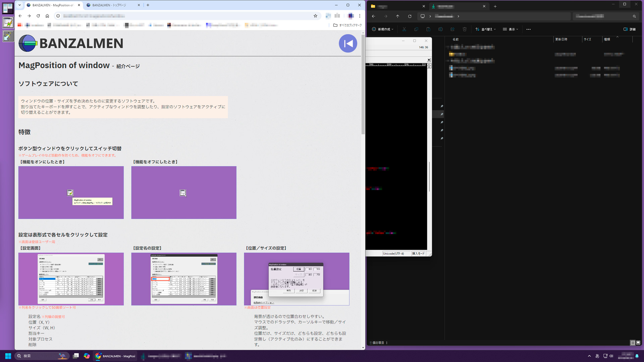Sort by the 種類 column header
Image resolution: width=644 pixels, height=362 pixels.
point(607,40)
